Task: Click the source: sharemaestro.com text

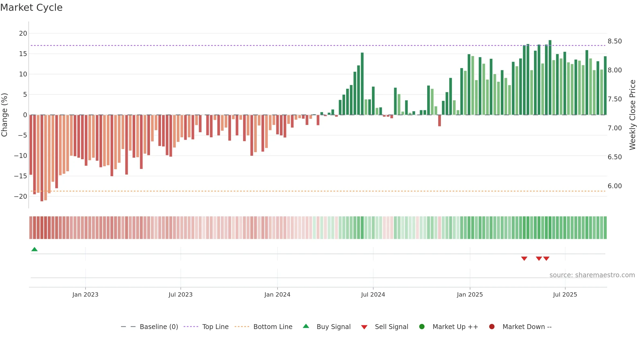Action: point(592,275)
